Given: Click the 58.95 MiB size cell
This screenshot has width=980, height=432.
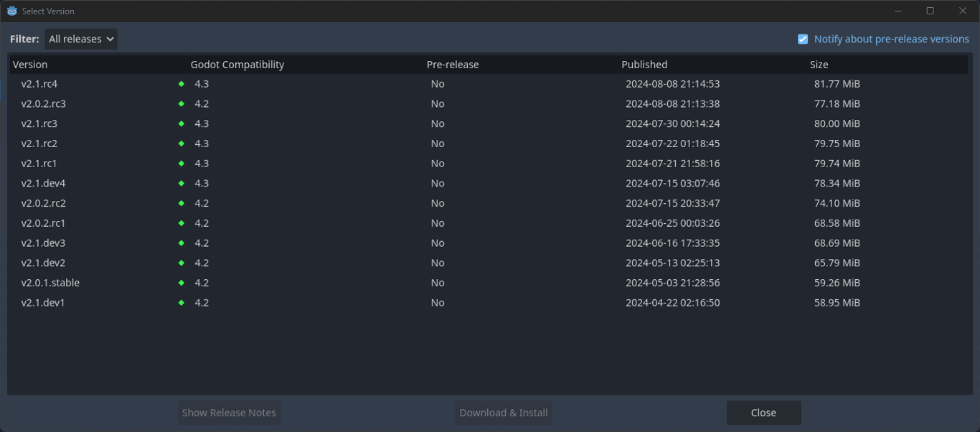Looking at the screenshot, I should click(837, 303).
